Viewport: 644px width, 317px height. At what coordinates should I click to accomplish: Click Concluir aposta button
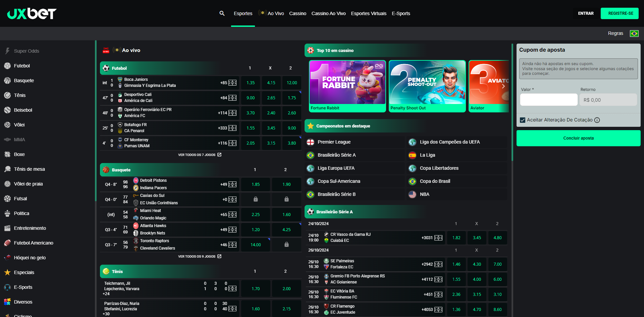point(578,138)
